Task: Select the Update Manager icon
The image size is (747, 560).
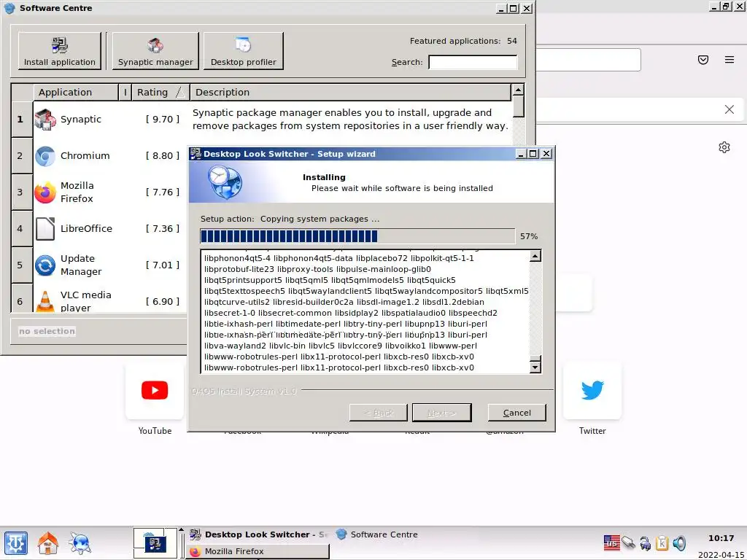Action: pyautogui.click(x=45, y=265)
